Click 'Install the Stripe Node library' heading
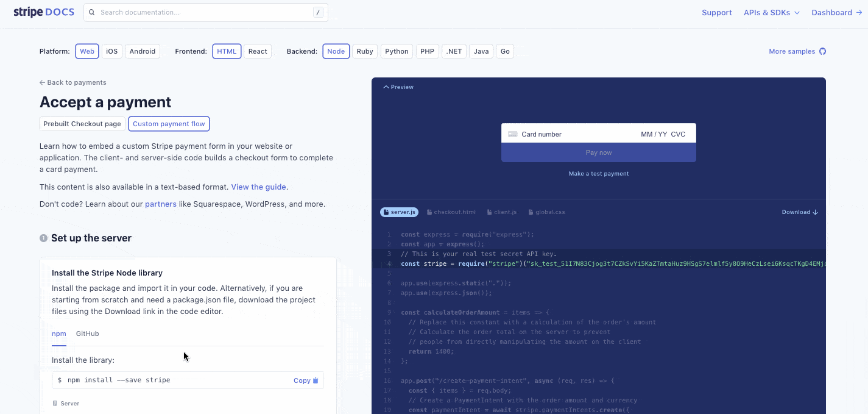868x414 pixels. (x=107, y=273)
